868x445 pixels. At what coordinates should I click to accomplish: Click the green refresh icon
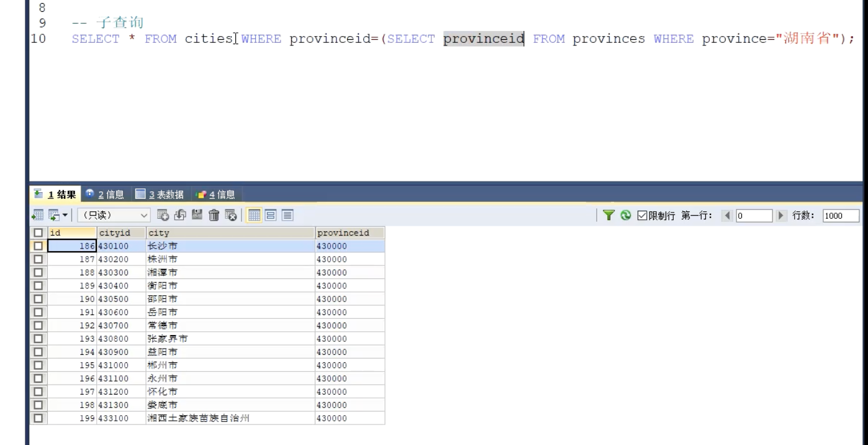(x=625, y=216)
